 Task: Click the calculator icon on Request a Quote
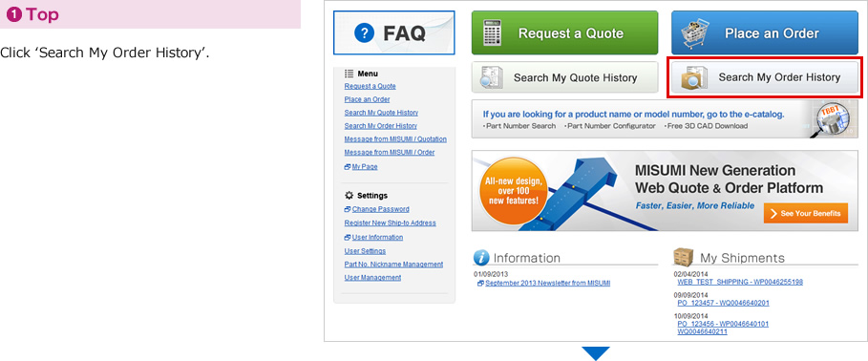493,33
